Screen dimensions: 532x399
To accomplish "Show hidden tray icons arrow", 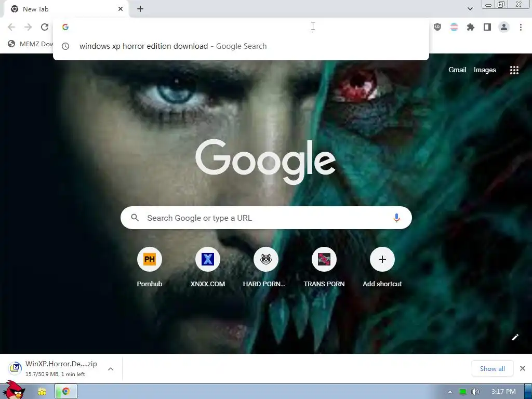I will 450,392.
